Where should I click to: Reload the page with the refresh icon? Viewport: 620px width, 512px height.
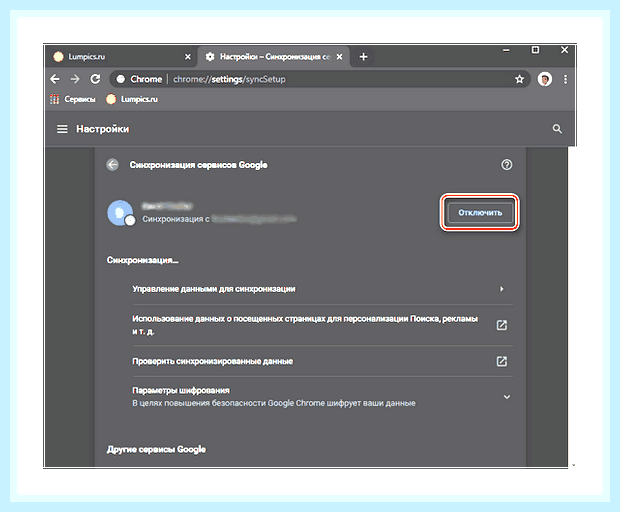coord(95,79)
